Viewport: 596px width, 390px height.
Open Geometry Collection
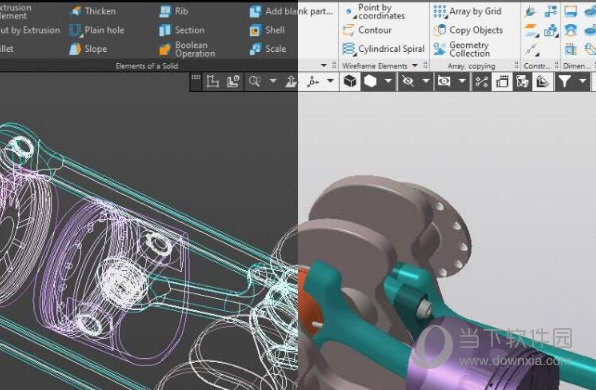462,49
